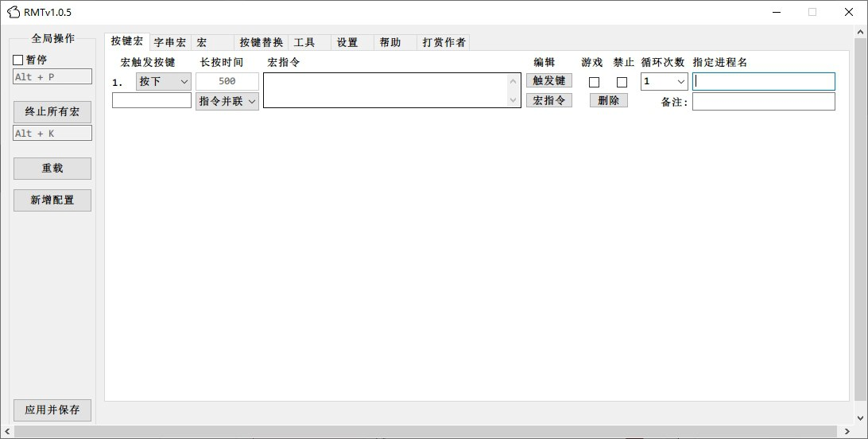Click the 新增配置 button

(52, 200)
